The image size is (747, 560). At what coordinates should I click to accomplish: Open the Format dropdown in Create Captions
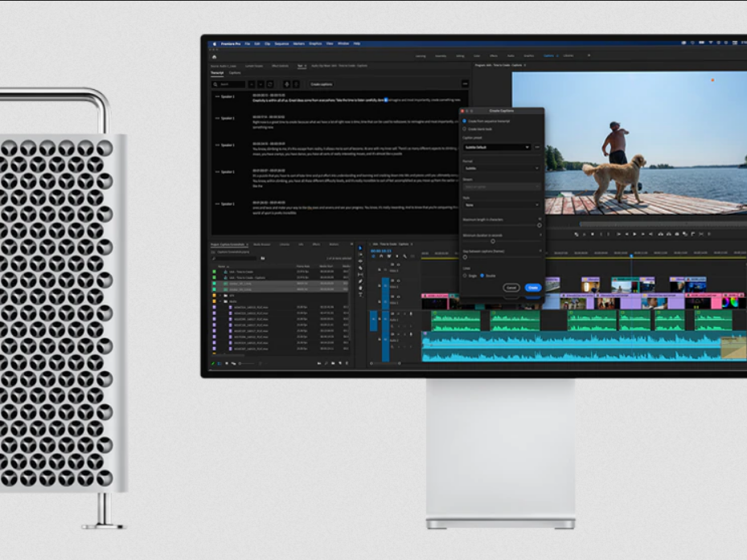(501, 168)
